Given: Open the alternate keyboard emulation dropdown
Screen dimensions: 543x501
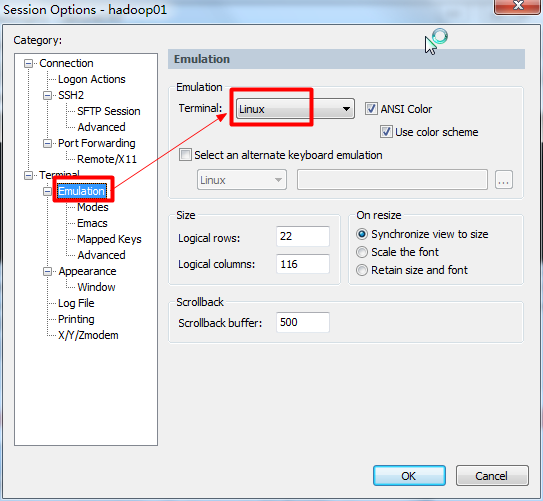Looking at the screenshot, I should [242, 180].
